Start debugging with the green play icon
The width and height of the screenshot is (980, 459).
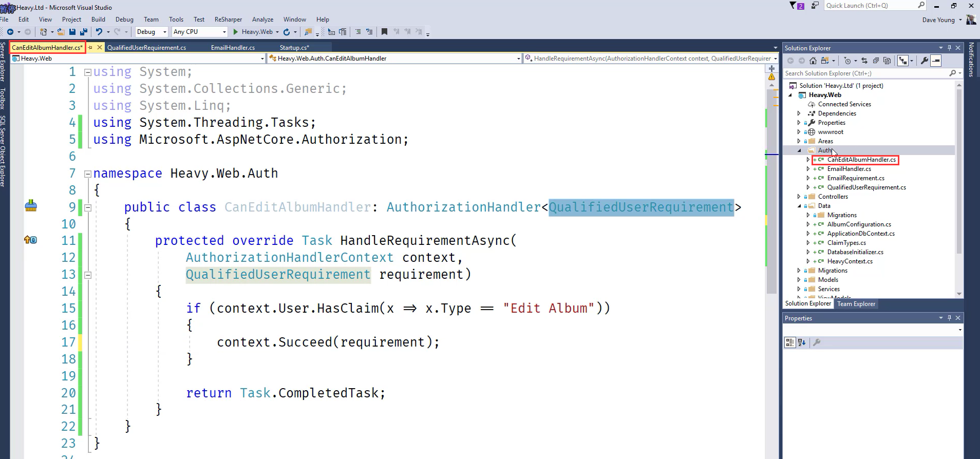[235, 32]
